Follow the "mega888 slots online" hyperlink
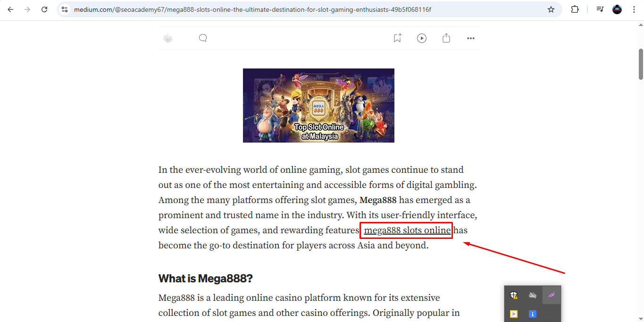The width and height of the screenshot is (644, 322). (407, 230)
